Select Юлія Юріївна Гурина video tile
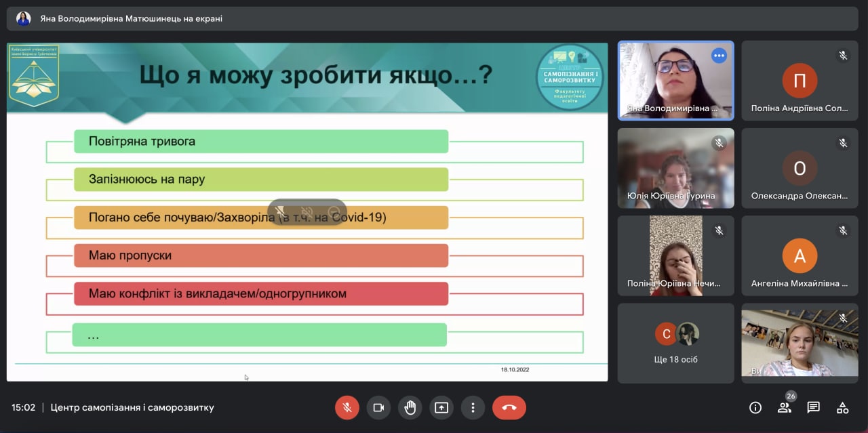Image resolution: width=868 pixels, height=433 pixels. pyautogui.click(x=675, y=168)
